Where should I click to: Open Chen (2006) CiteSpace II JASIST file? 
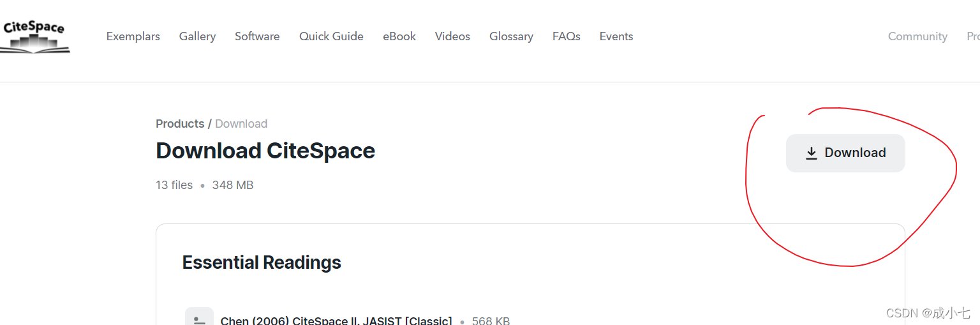336,321
